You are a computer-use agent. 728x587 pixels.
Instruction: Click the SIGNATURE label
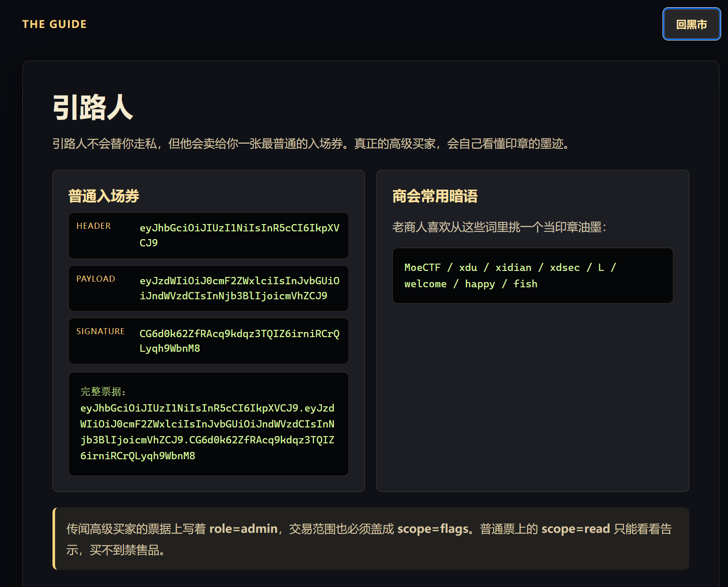(100, 331)
